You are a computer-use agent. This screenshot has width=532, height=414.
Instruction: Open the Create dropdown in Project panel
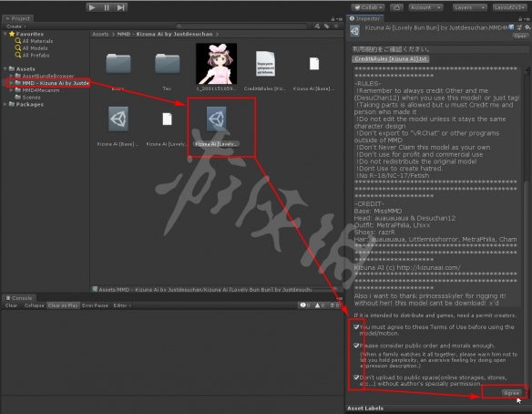coord(15,26)
